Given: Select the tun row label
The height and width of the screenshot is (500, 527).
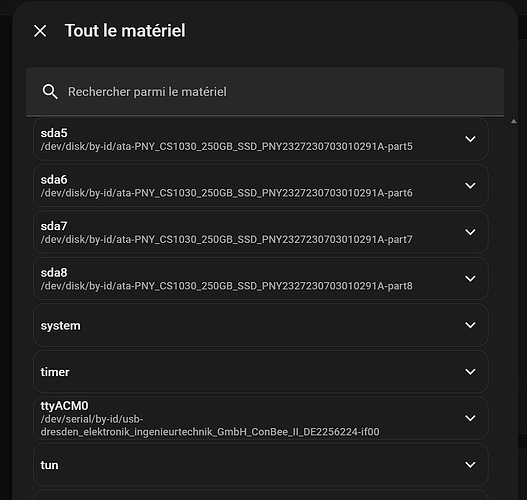Looking at the screenshot, I should pyautogui.click(x=49, y=465).
